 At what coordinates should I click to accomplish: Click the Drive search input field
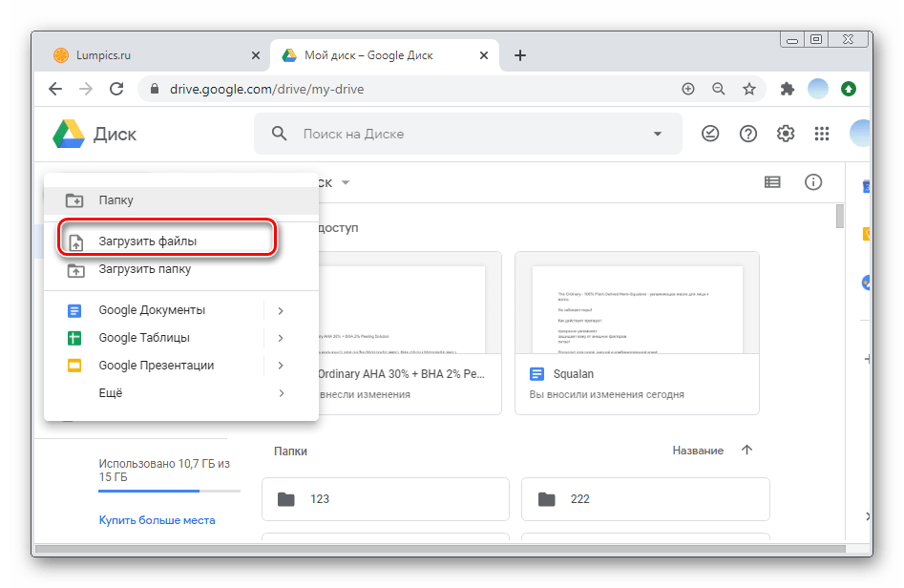pos(468,134)
